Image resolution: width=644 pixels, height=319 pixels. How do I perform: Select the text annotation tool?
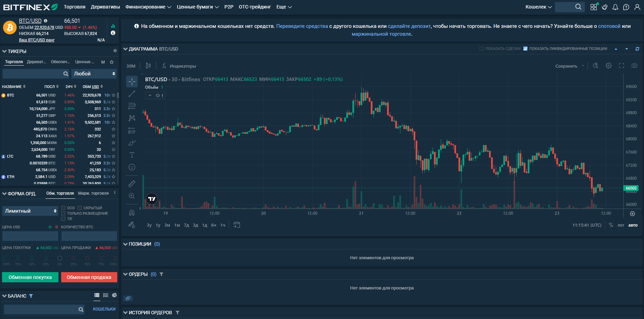coord(132,155)
